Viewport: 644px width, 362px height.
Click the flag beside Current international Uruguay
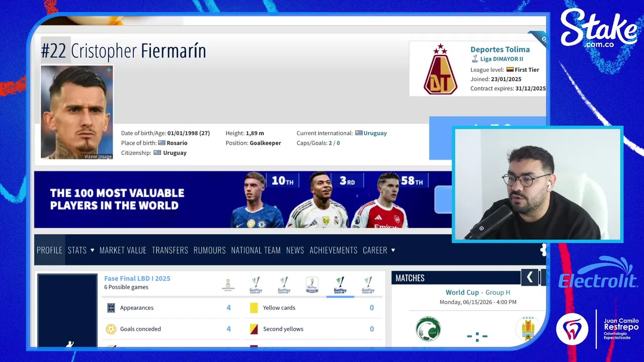pyautogui.click(x=359, y=133)
